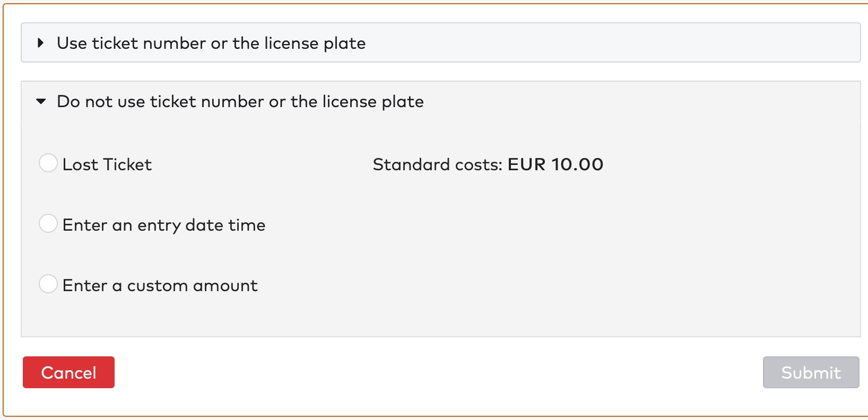
Task: Select 'Enter an entry date time' option
Action: [x=48, y=224]
